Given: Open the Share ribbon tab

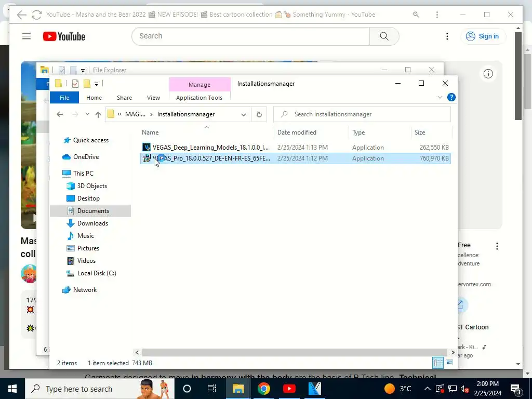Looking at the screenshot, I should pos(124,98).
